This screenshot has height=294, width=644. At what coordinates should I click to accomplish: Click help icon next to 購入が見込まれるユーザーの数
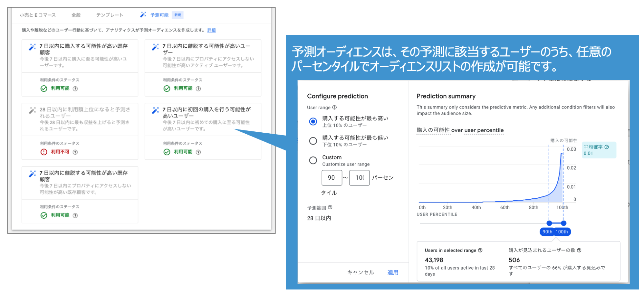tap(579, 250)
